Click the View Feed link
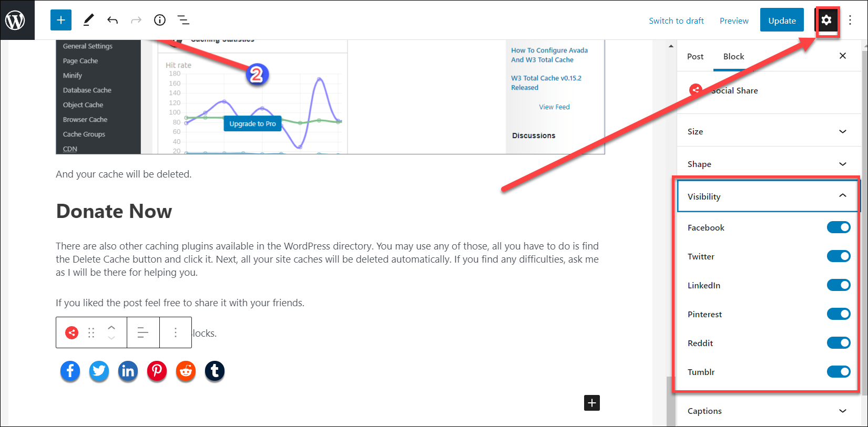This screenshot has width=868, height=427. coord(554,107)
